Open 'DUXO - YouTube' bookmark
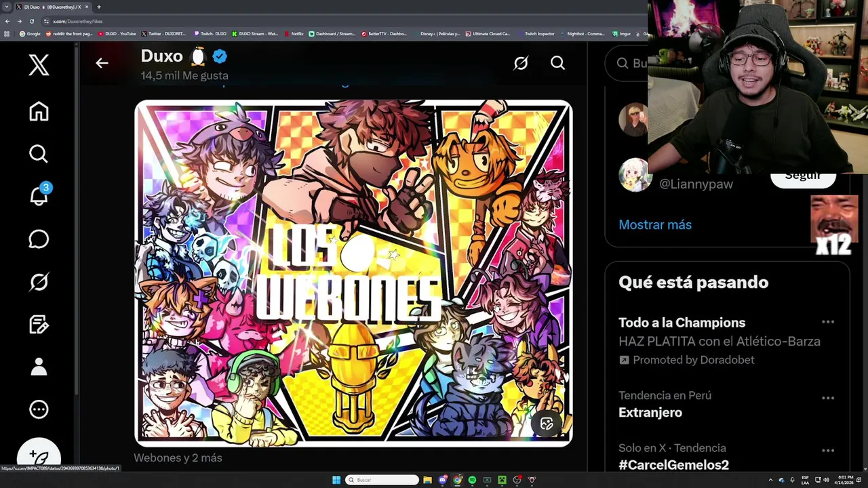The height and width of the screenshot is (488, 868). pyautogui.click(x=117, y=33)
